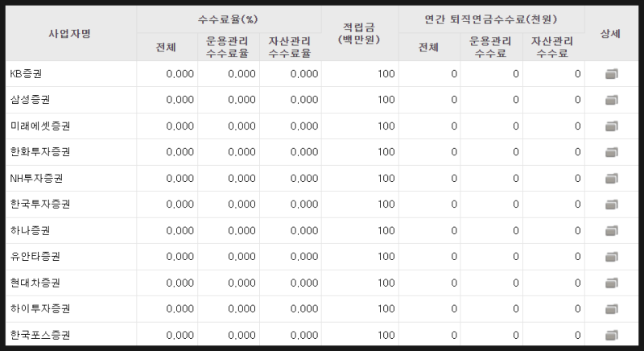Select the 한화투자증권 provider name
644x351 pixels.
pyautogui.click(x=40, y=152)
